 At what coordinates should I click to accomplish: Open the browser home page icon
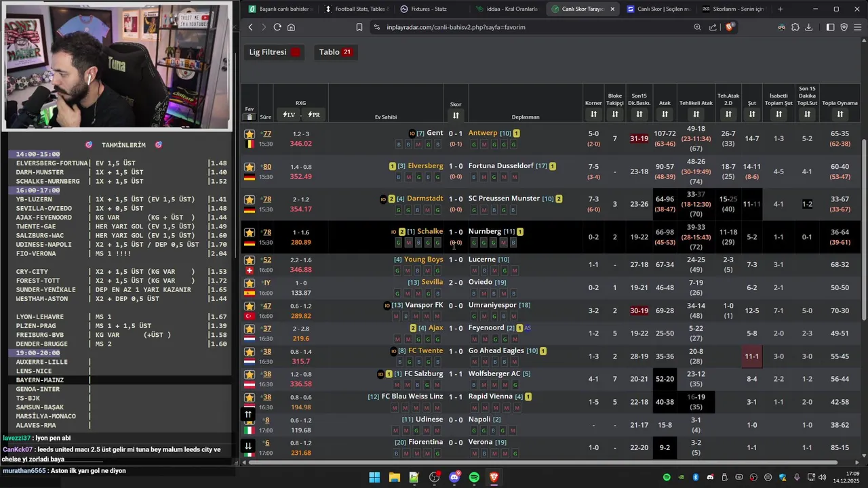coord(291,27)
